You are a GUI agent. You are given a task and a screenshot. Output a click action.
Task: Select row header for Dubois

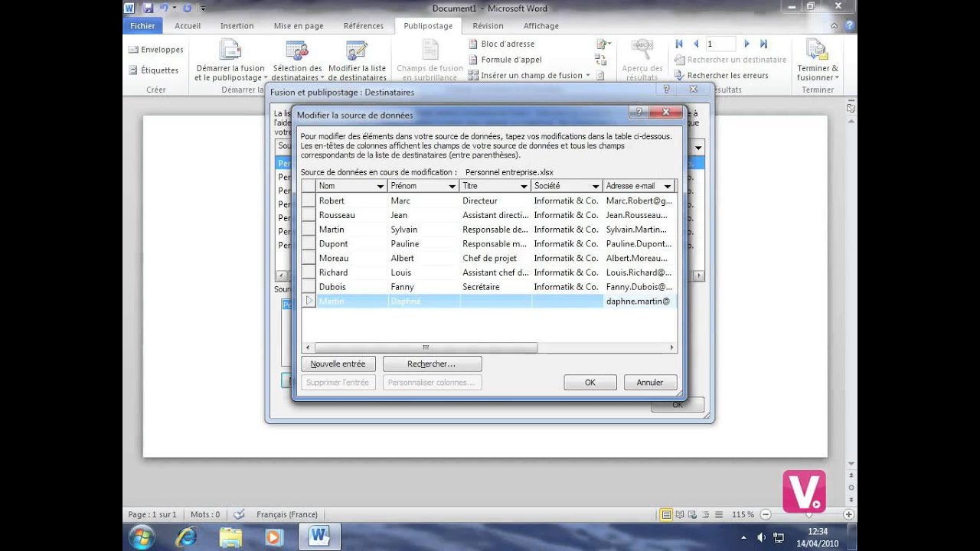pos(308,287)
